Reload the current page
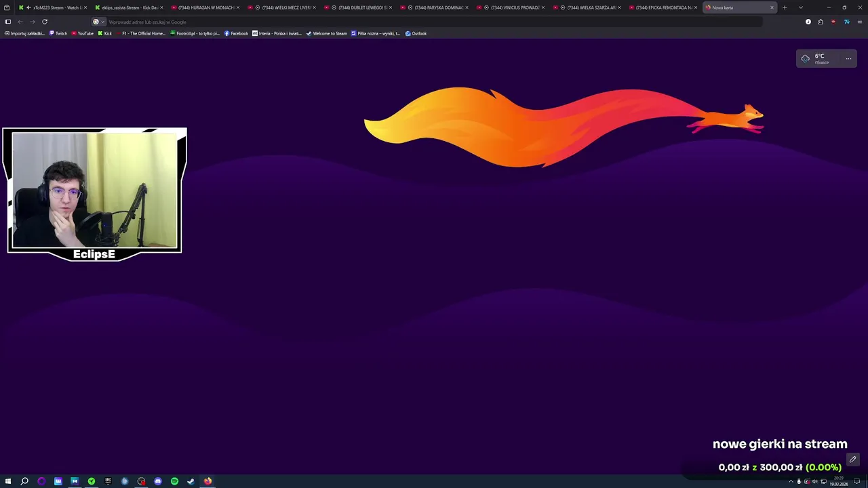 [x=45, y=22]
